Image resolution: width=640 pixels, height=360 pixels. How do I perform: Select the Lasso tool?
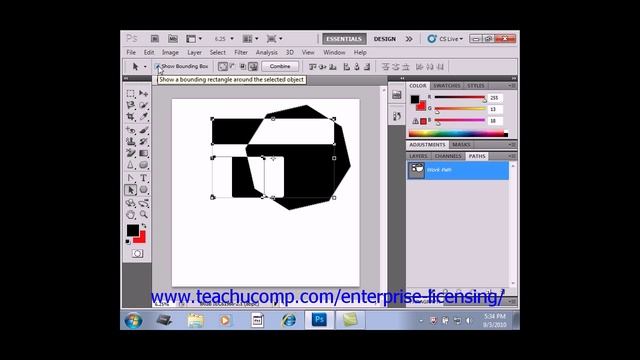point(131,105)
